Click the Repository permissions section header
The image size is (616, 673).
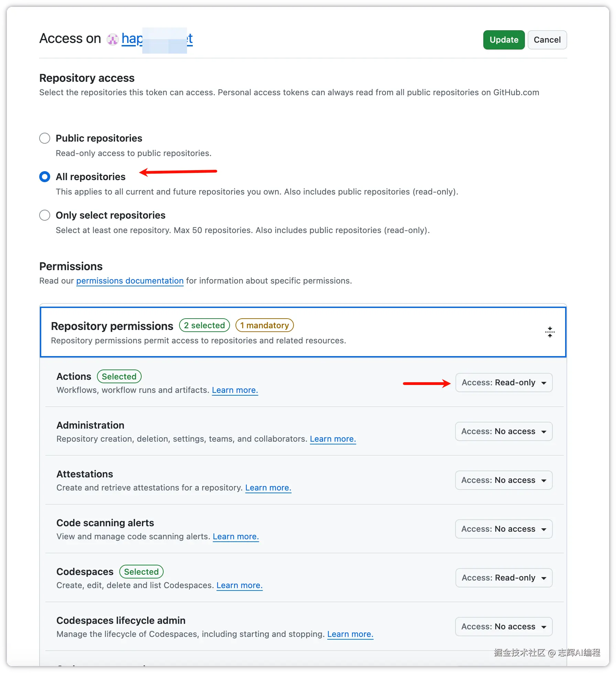tap(112, 326)
